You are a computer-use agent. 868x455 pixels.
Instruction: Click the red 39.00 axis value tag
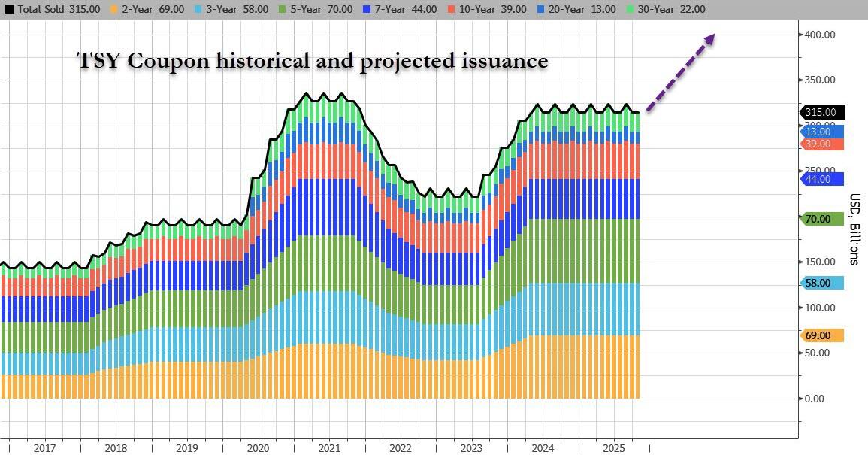[x=822, y=144]
